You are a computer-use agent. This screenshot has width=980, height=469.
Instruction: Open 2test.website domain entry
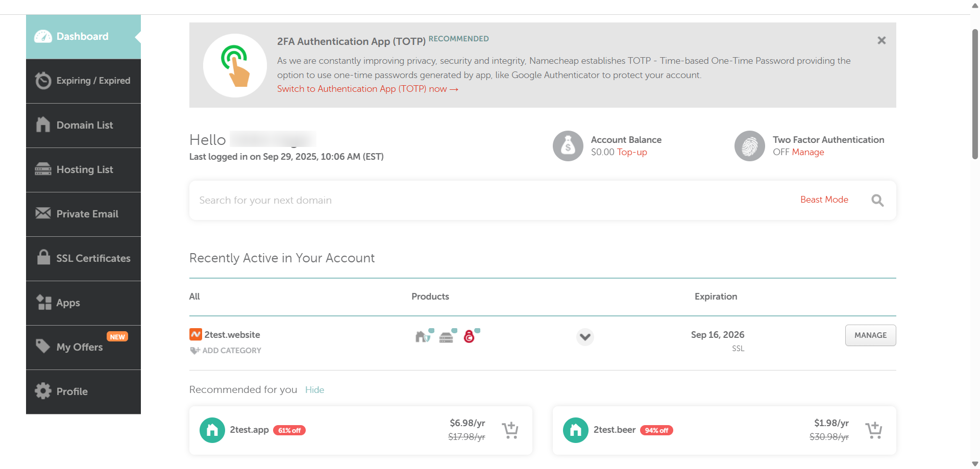pos(232,335)
